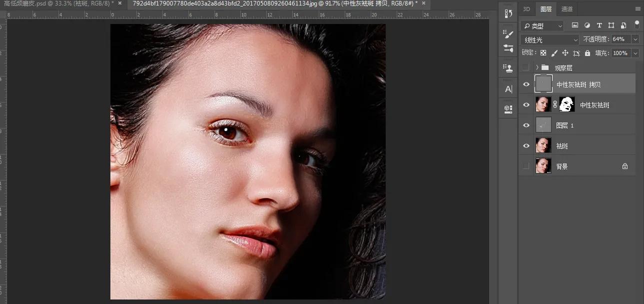
Task: Select the 中性灰祛斑 拷贝 layer thumbnail
Action: point(543,84)
